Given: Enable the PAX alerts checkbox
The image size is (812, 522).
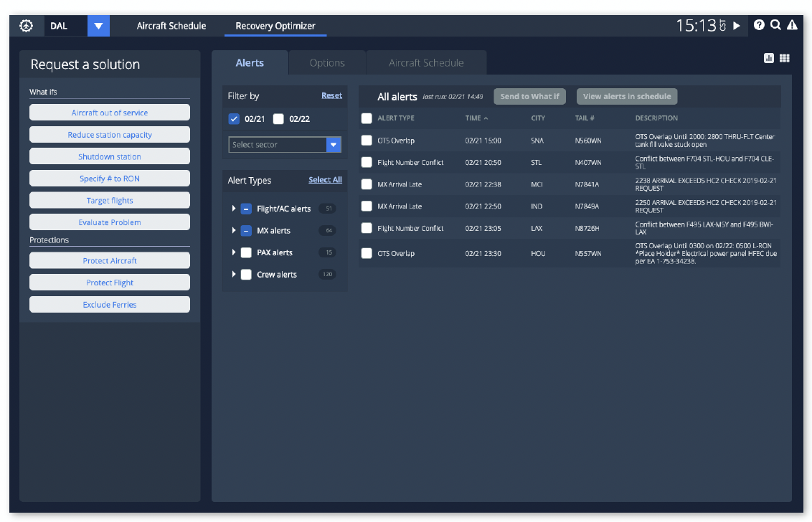Looking at the screenshot, I should [246, 252].
